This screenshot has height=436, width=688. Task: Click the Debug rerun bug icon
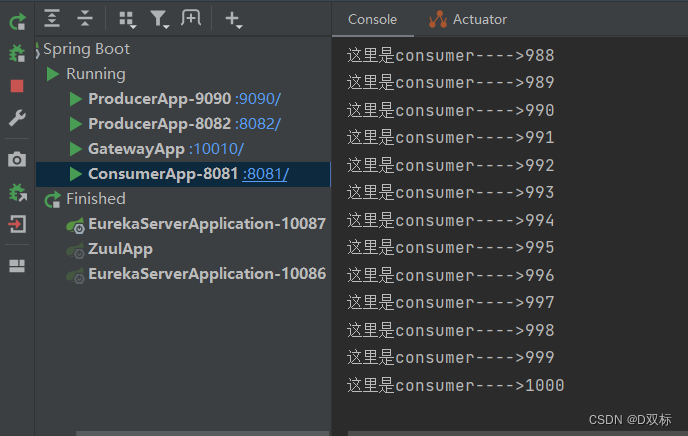tap(17, 54)
